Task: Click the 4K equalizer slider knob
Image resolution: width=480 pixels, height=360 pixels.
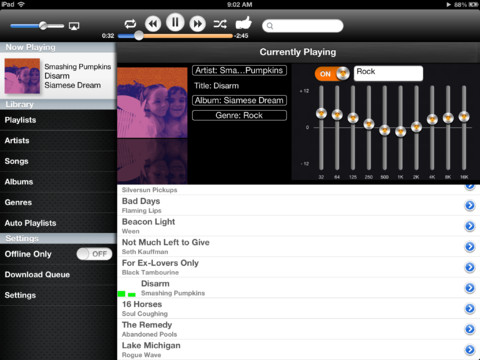Action: pos(432,119)
